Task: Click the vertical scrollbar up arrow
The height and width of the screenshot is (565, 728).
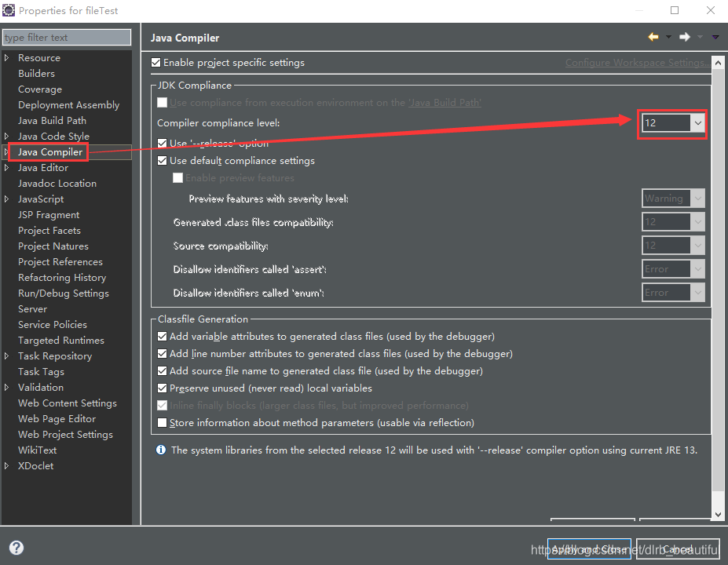Action: click(718, 63)
